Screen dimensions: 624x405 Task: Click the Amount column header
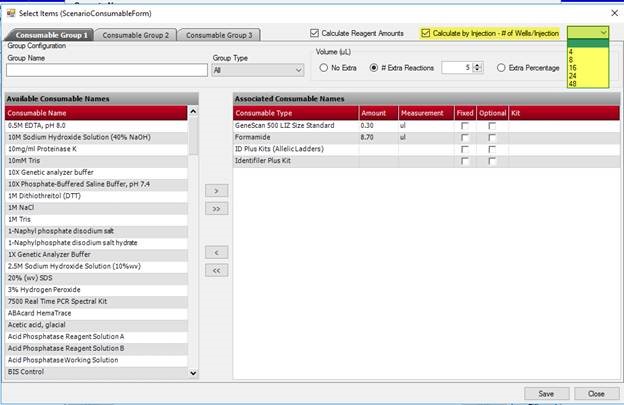point(378,113)
